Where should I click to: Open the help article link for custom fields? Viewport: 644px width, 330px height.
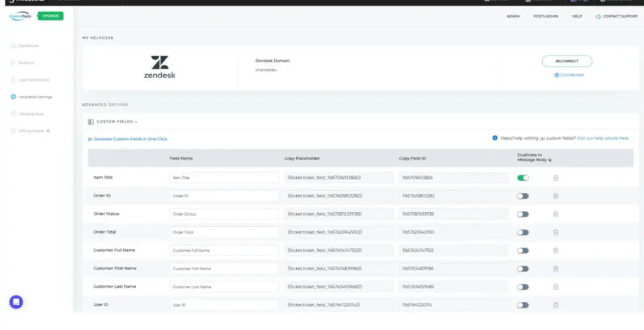pyautogui.click(x=602, y=138)
